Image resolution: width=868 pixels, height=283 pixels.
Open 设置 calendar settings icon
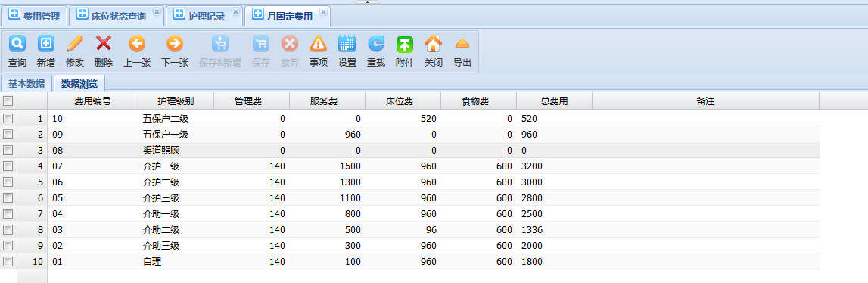point(347,43)
